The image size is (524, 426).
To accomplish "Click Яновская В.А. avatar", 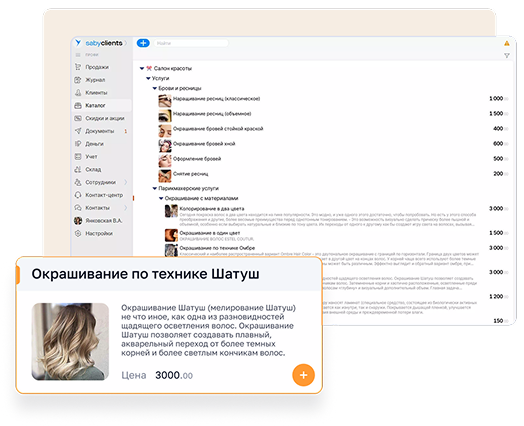I will click(78, 221).
